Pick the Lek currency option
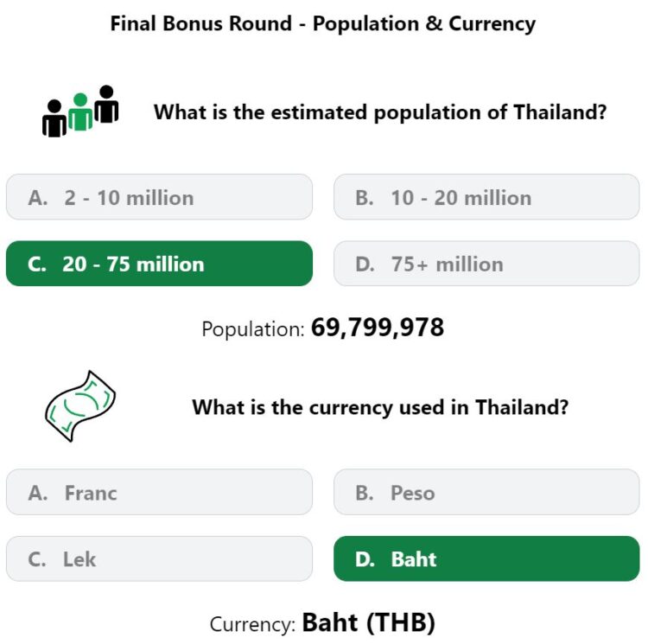Viewport: 648px width, 644px height. 159,559
